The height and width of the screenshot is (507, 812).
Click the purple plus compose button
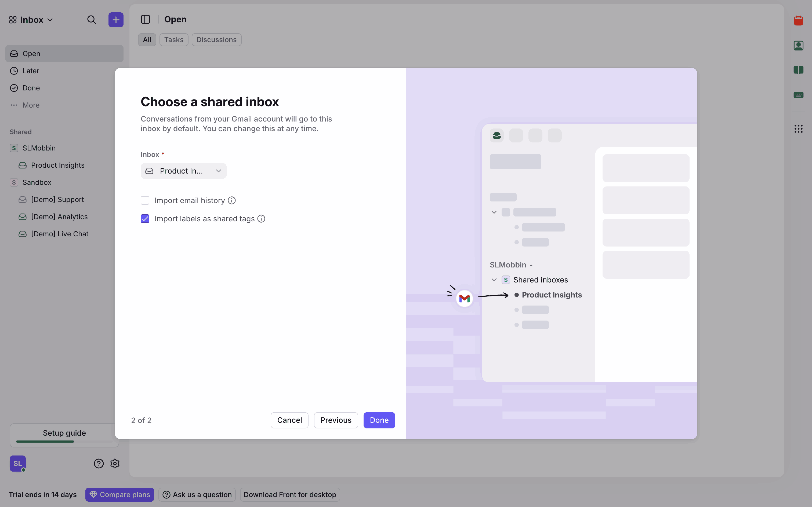116,20
